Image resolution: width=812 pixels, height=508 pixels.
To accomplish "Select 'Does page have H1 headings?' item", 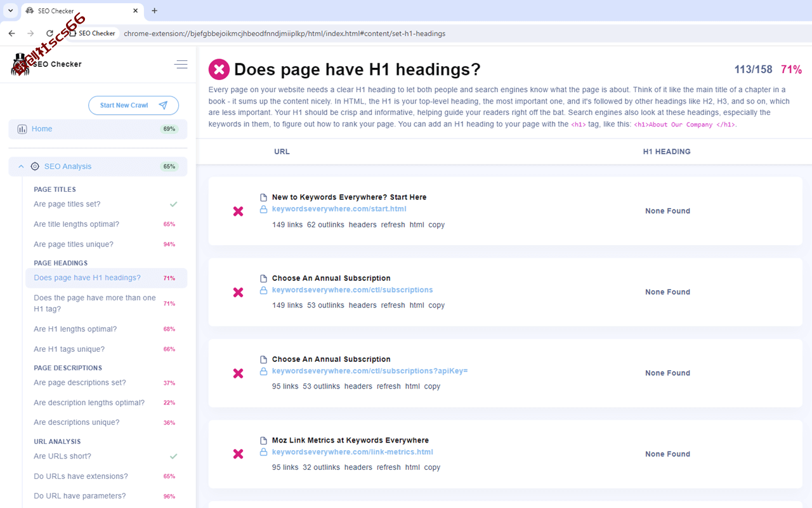I will 106,278.
